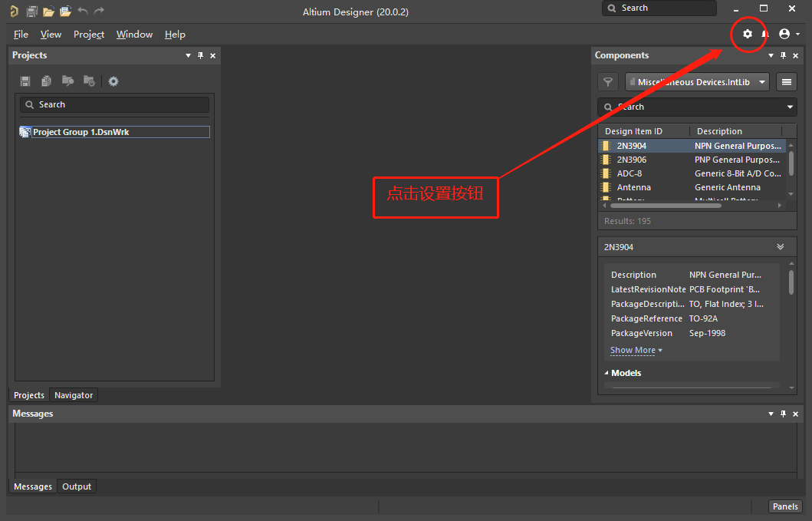812x521 pixels.
Task: Collapse the 2N3904 details section
Action: click(781, 247)
